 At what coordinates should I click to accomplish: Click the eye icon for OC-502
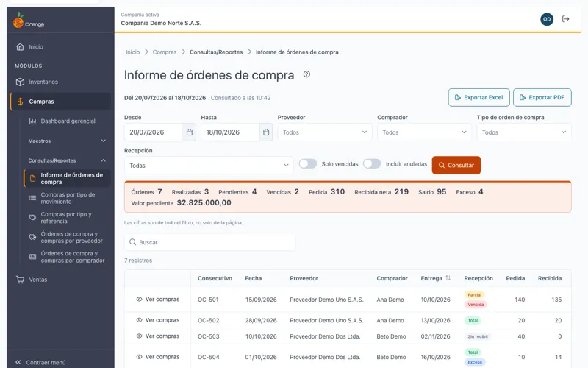[139, 320]
